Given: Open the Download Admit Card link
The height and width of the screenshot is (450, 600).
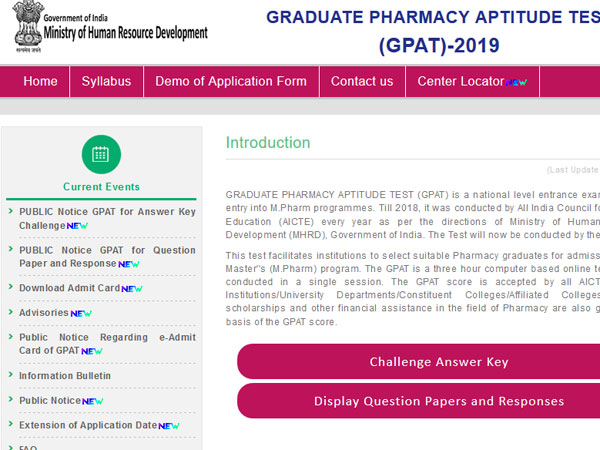Looking at the screenshot, I should [x=70, y=288].
